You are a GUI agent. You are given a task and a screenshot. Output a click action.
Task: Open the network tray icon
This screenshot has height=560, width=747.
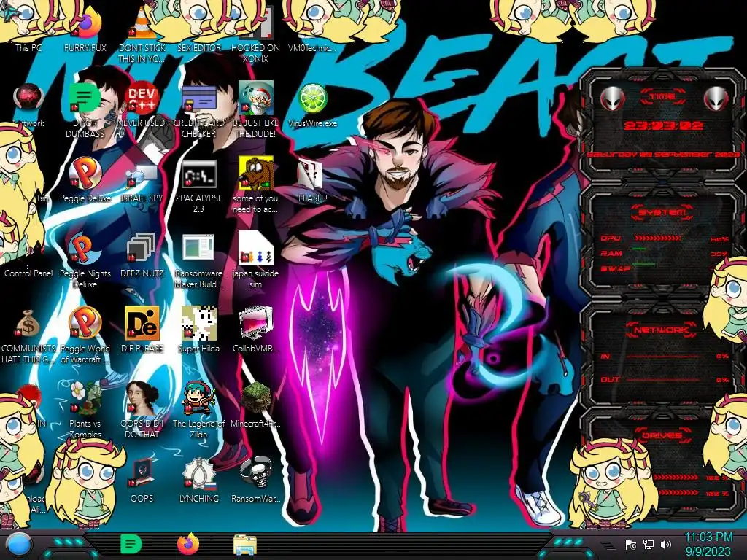pyautogui.click(x=649, y=545)
